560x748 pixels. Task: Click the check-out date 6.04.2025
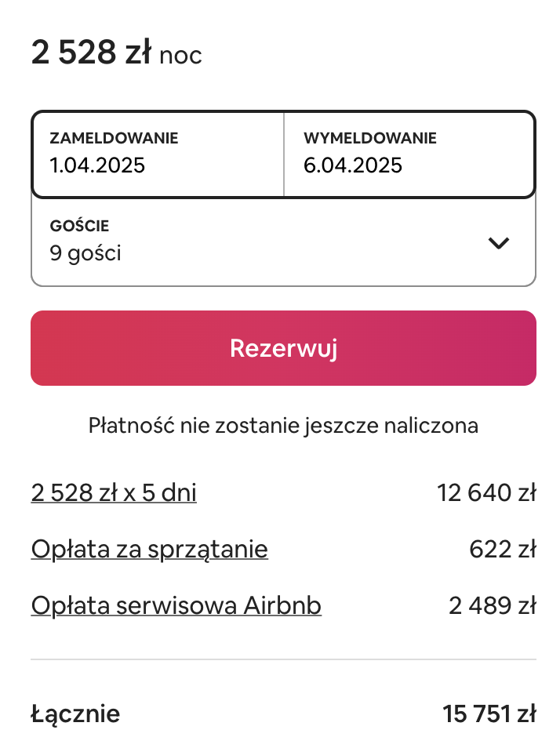(x=353, y=165)
